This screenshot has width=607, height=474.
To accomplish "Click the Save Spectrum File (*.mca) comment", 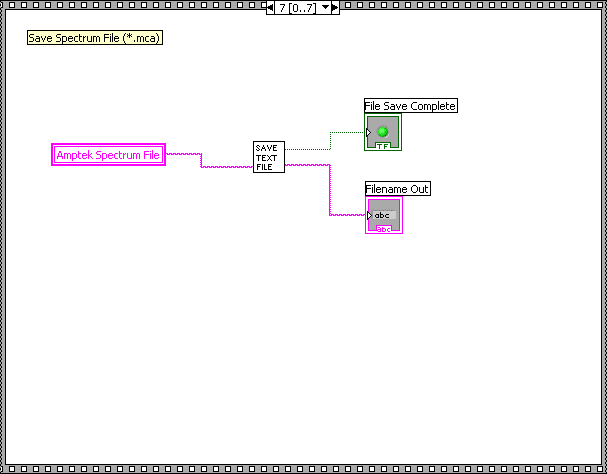I will 95,38.
